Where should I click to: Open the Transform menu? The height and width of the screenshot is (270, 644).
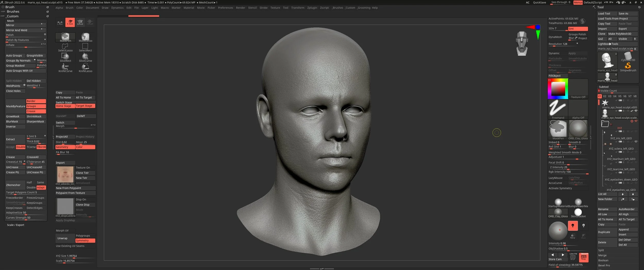[298, 8]
